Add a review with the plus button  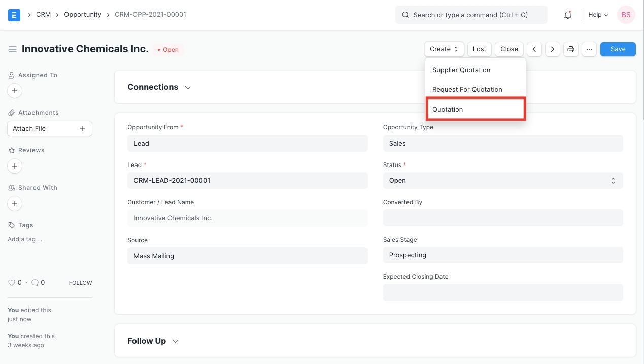tap(15, 166)
